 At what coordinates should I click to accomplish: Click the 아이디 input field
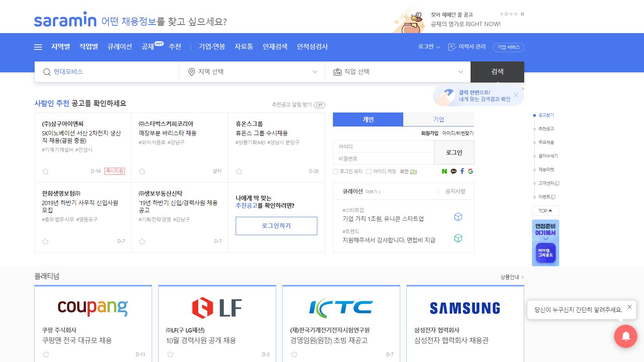coord(383,147)
